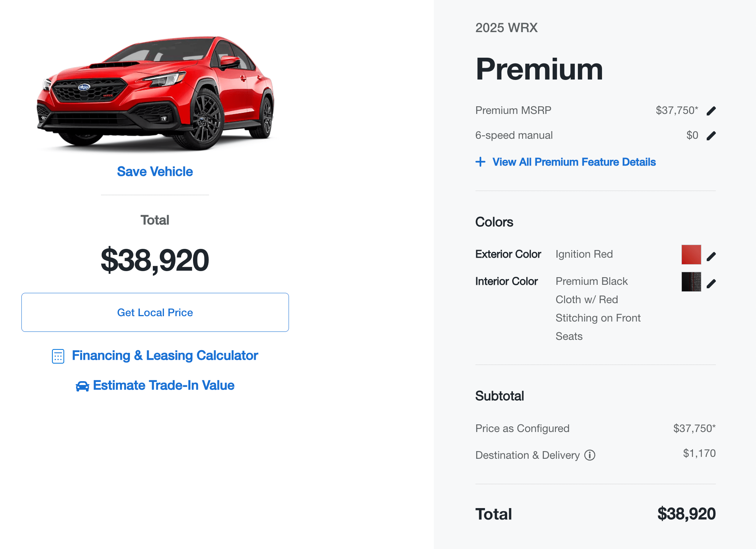This screenshot has height=549, width=756.
Task: Open the Destination & Delivery info tooltip
Action: pos(590,455)
